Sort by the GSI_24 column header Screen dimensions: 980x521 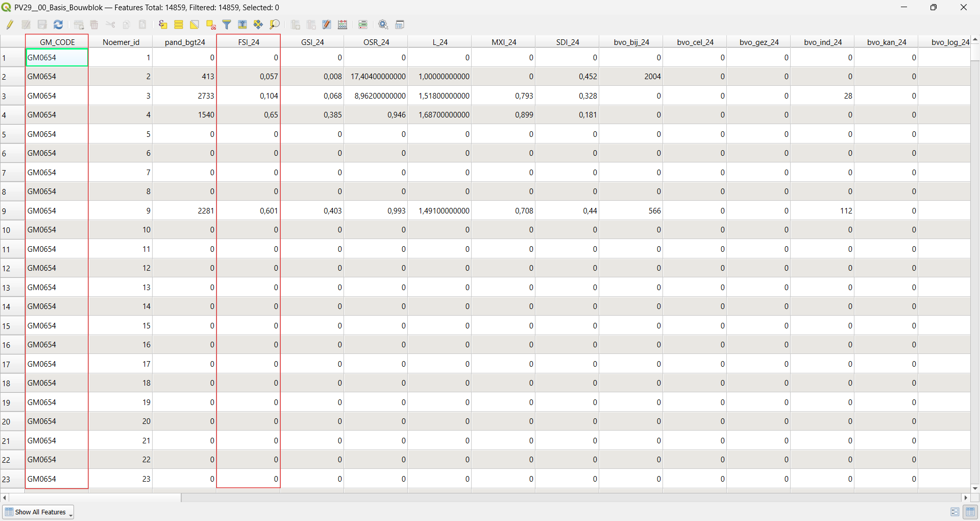pyautogui.click(x=312, y=42)
